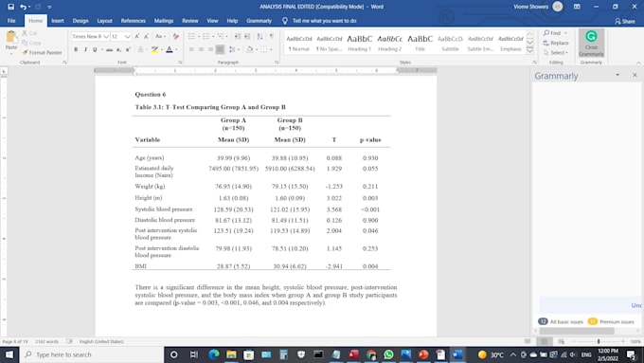Apply Heading 1 style
Image resolution: width=644 pixels, height=363 pixels.
tap(359, 43)
